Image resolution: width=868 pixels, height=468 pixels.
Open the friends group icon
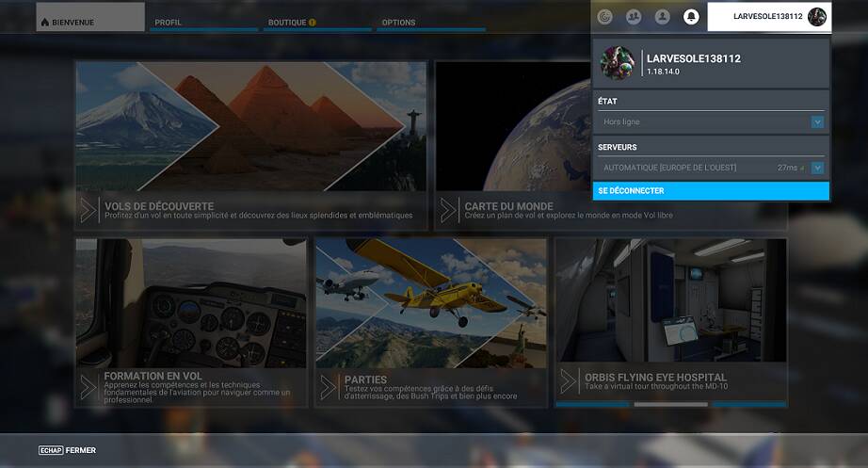pyautogui.click(x=634, y=17)
